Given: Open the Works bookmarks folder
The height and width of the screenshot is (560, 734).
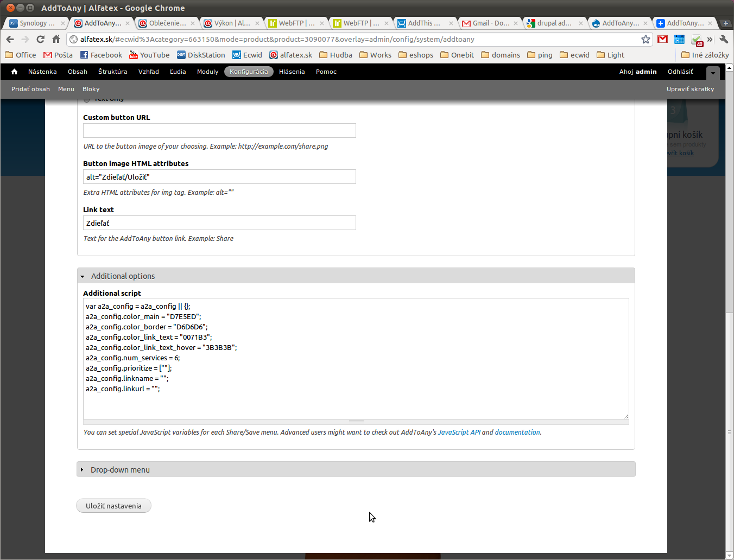Looking at the screenshot, I should 375,55.
